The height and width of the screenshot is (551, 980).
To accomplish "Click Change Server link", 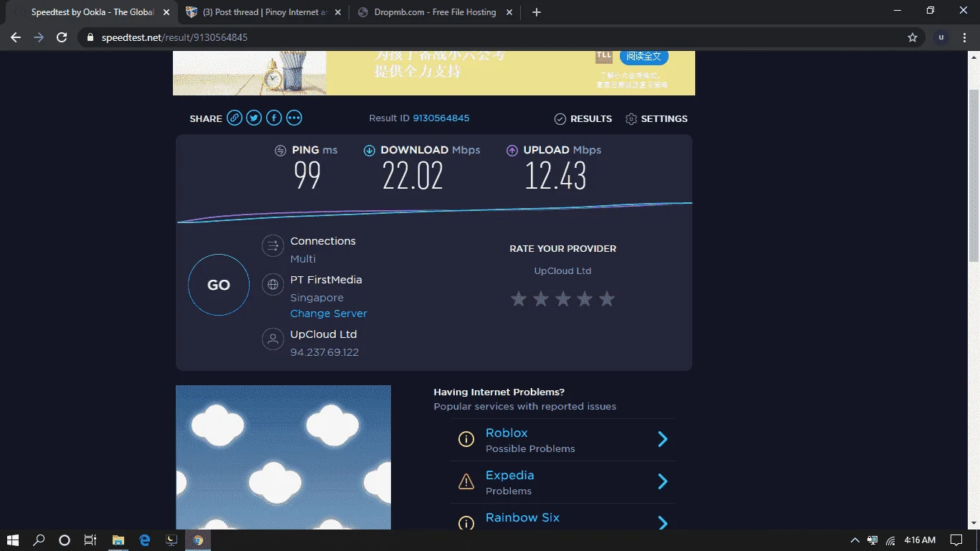I will tap(329, 314).
